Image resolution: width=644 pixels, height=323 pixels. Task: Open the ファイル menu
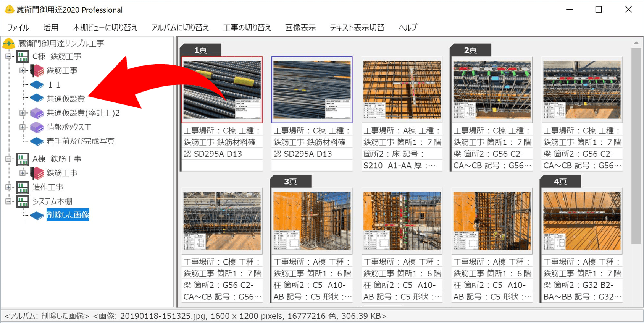coord(18,28)
